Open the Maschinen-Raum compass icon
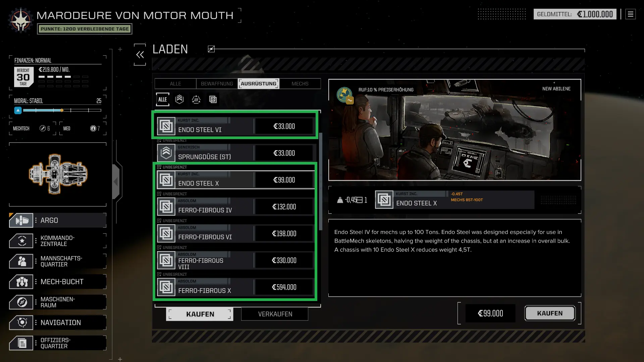The width and height of the screenshot is (644, 362). [x=21, y=302]
